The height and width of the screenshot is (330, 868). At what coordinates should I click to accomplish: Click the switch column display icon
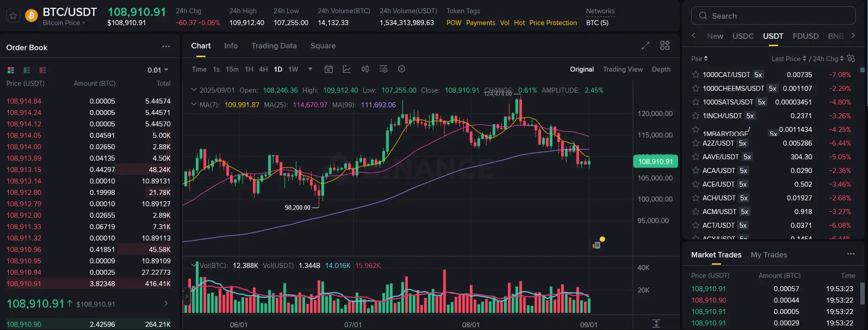click(851, 58)
